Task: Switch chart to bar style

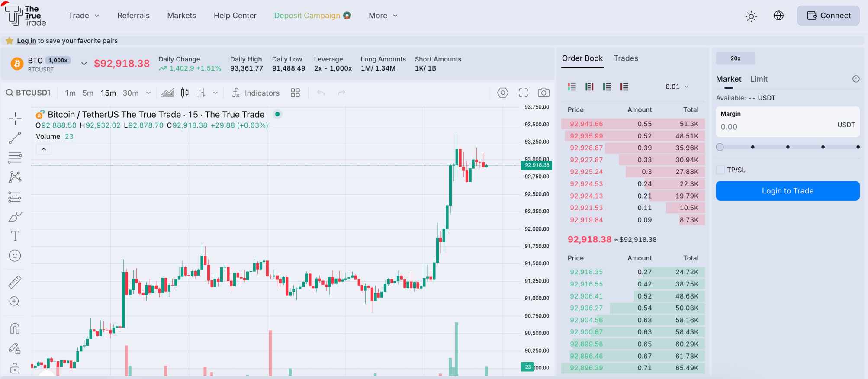Action: pos(201,93)
